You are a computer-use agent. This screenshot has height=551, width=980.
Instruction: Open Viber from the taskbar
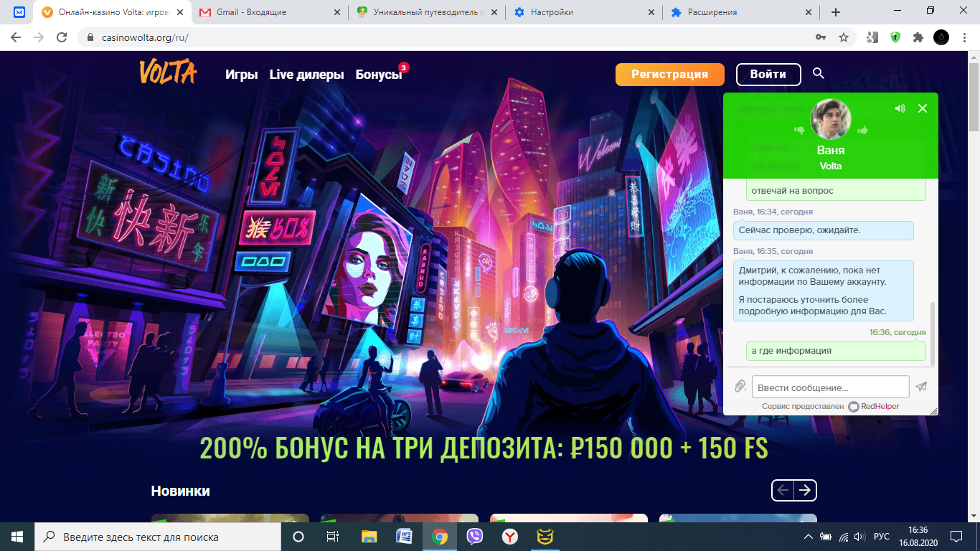coord(474,537)
